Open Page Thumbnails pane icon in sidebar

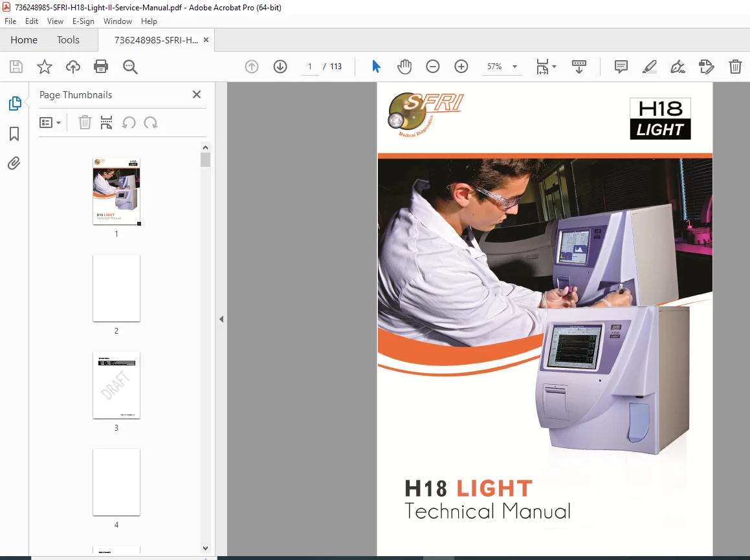click(14, 103)
